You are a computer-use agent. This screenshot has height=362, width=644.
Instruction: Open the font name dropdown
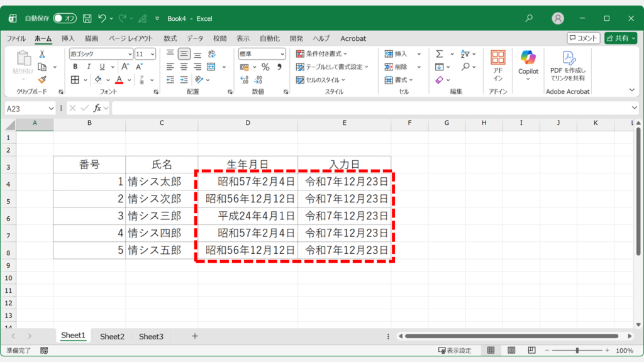click(x=130, y=54)
